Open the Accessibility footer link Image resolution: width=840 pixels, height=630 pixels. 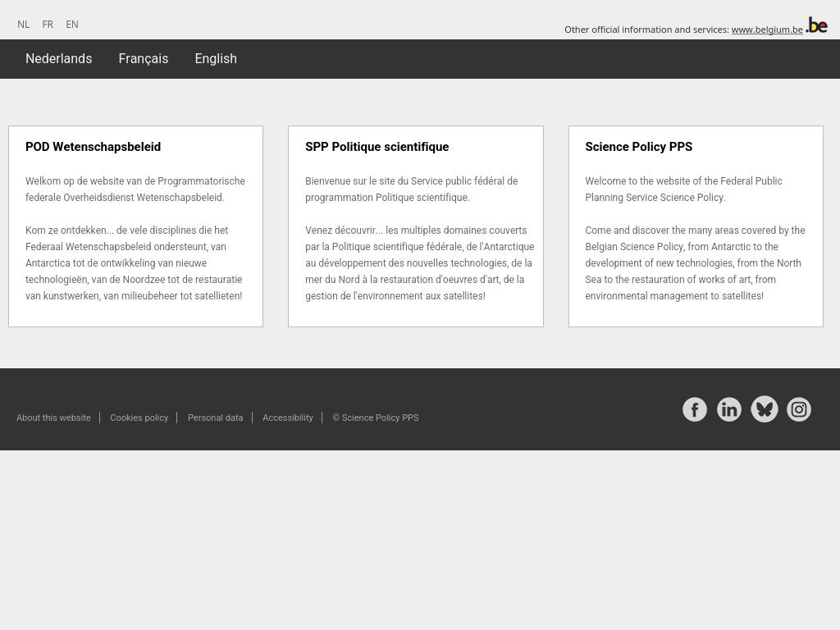(288, 418)
